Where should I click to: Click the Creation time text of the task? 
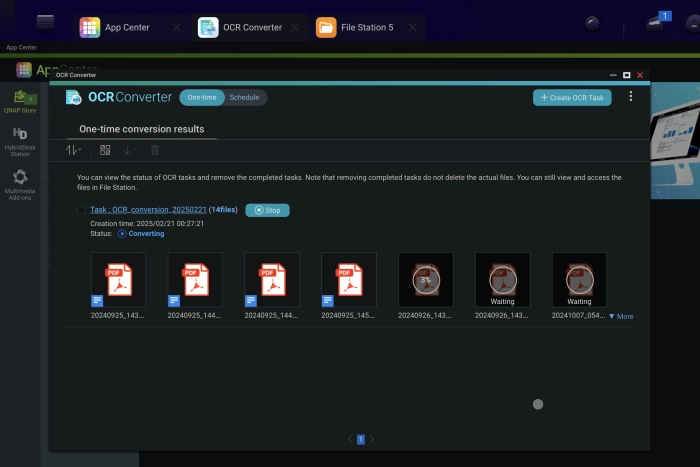tap(147, 223)
